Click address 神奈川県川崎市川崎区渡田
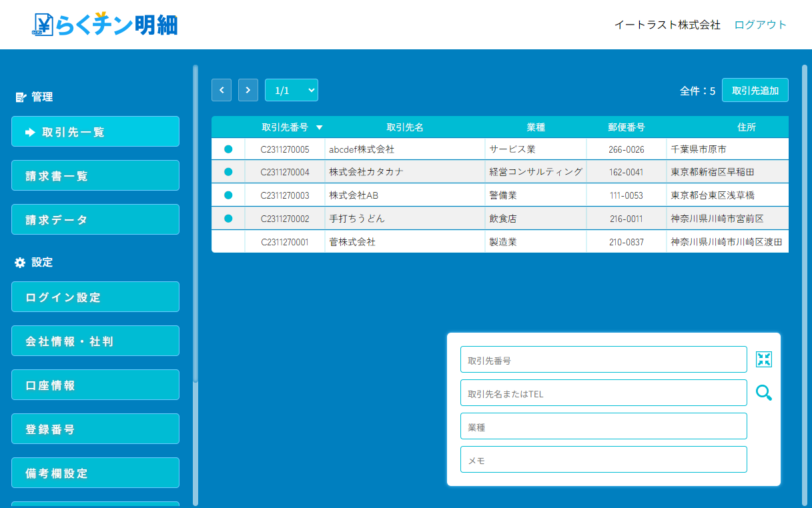Screen dimensions: 812x508 click(x=727, y=241)
